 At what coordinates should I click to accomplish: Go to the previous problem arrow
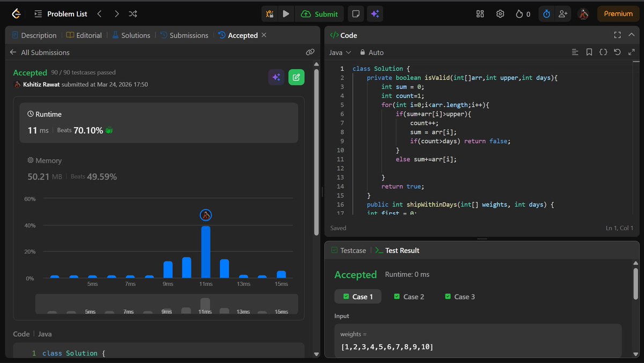[x=99, y=14]
